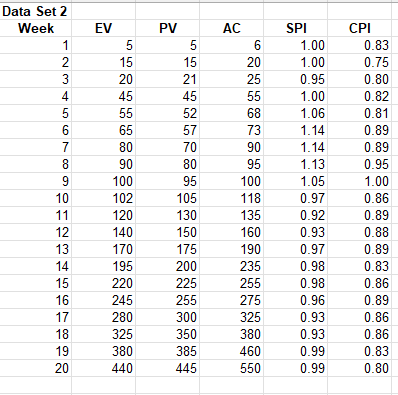
Task: Select the week 20 PV value 445
Action: pyautogui.click(x=167, y=368)
